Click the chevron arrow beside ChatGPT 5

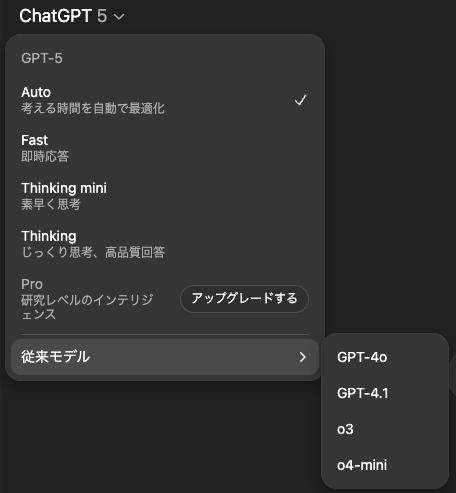coord(119,16)
